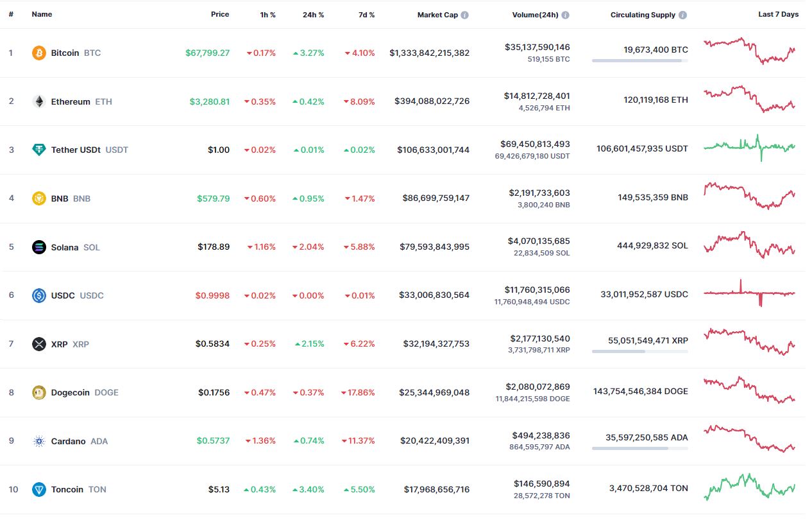
Task: Click Cardano's circulating supply progress bar
Action: click(640, 448)
